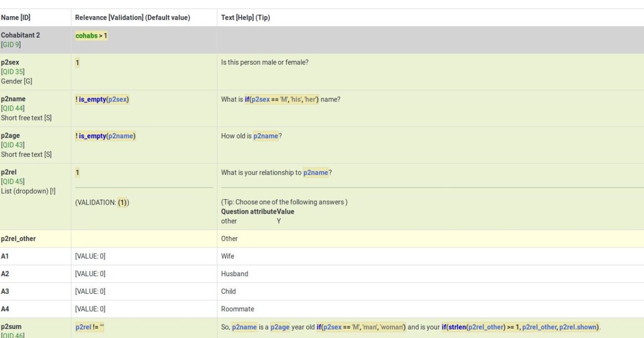Click the '! is_empty(p2name)' relevance expression
644x338 pixels.
pos(106,136)
